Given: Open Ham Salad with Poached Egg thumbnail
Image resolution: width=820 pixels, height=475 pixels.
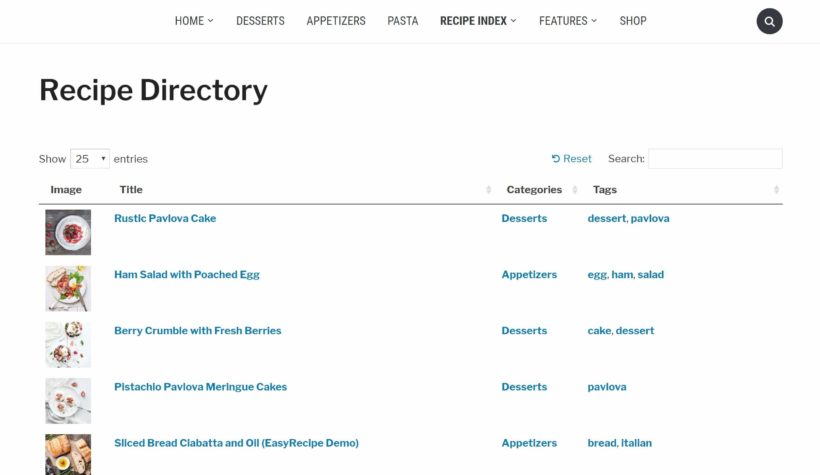Looking at the screenshot, I should tap(68, 288).
